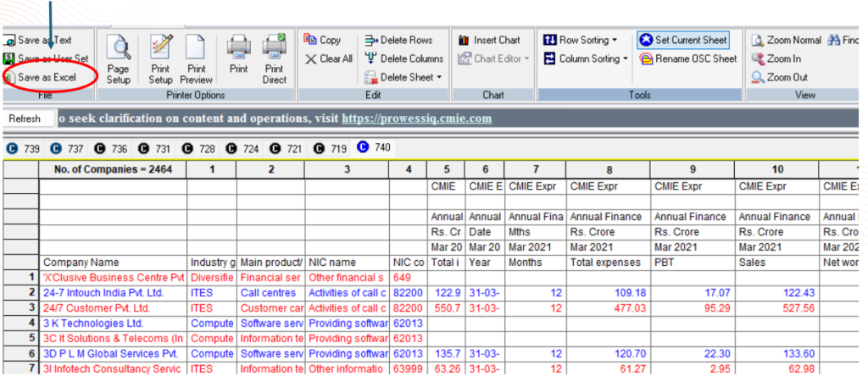Toggle Set Current Sheet button
Image resolution: width=868 pixels, height=382 pixels.
click(x=683, y=40)
